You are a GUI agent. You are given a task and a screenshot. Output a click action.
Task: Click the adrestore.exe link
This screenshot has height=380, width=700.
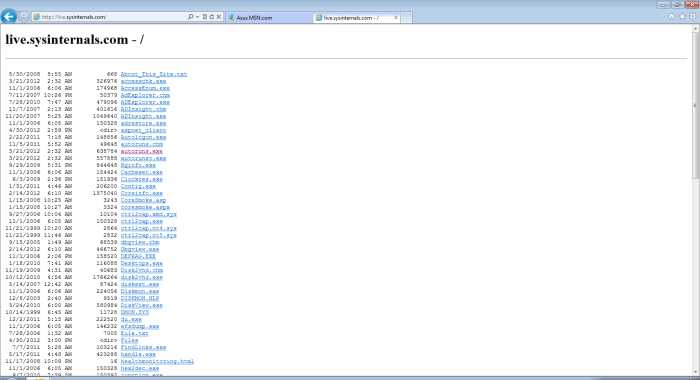143,123
